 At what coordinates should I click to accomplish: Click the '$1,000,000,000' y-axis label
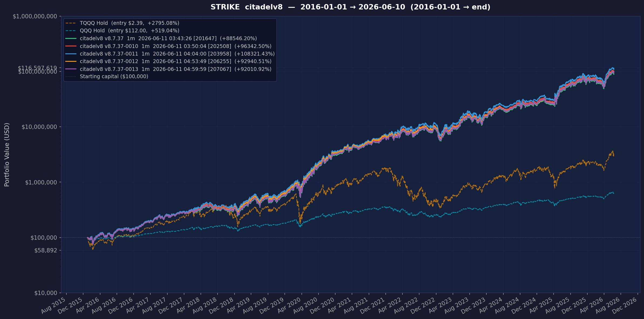35,16
